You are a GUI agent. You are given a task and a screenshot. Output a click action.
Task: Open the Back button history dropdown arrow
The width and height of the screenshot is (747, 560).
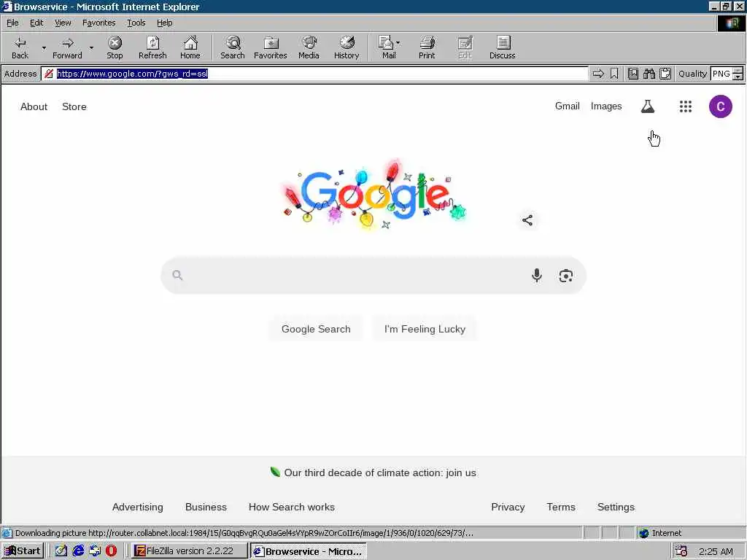44,47
